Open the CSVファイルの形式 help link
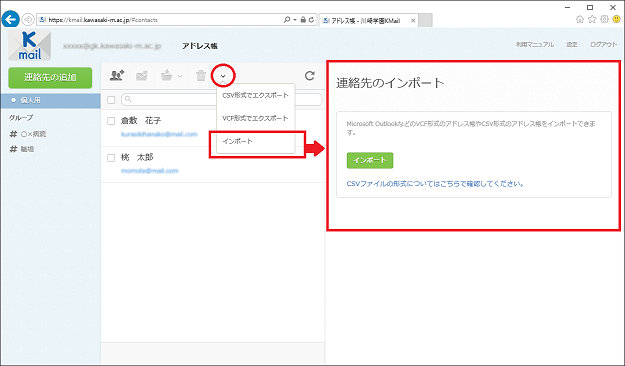Screen dimensions: 625x366 pos(435,184)
